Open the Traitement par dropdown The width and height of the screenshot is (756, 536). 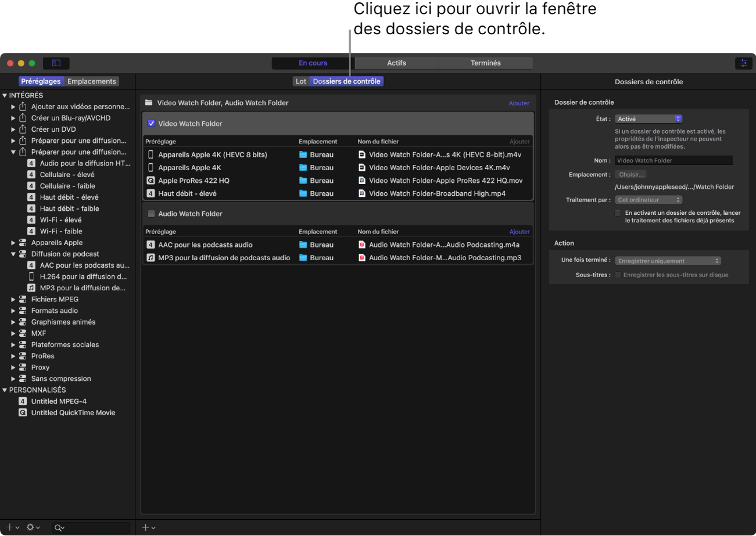pyautogui.click(x=648, y=199)
